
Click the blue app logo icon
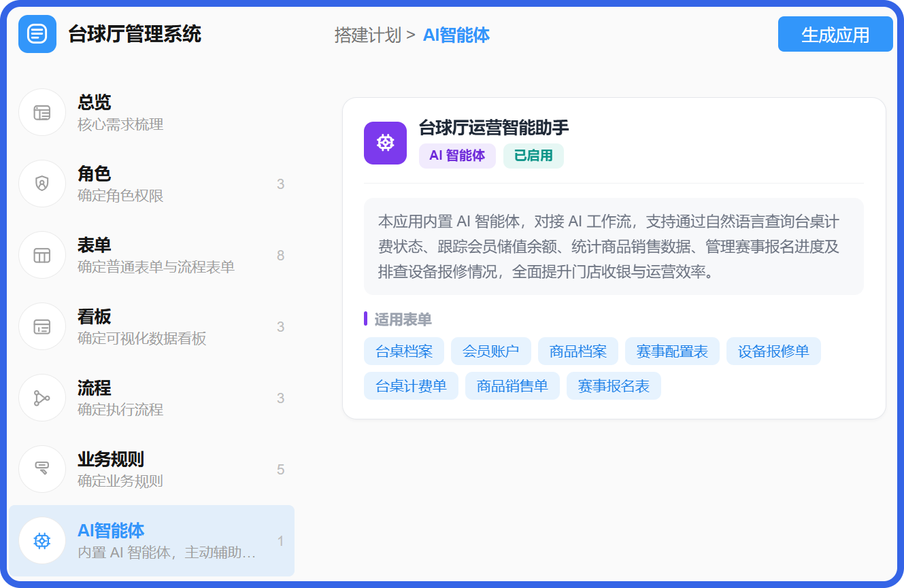click(37, 33)
